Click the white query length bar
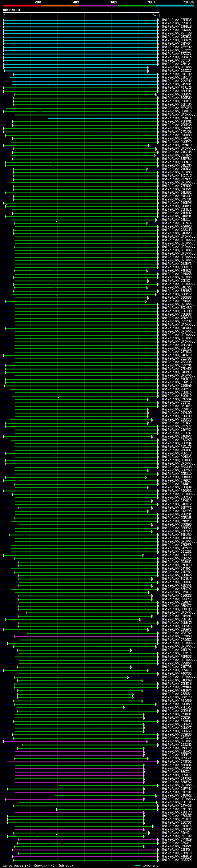The image size is (197, 868). pos(81,12)
